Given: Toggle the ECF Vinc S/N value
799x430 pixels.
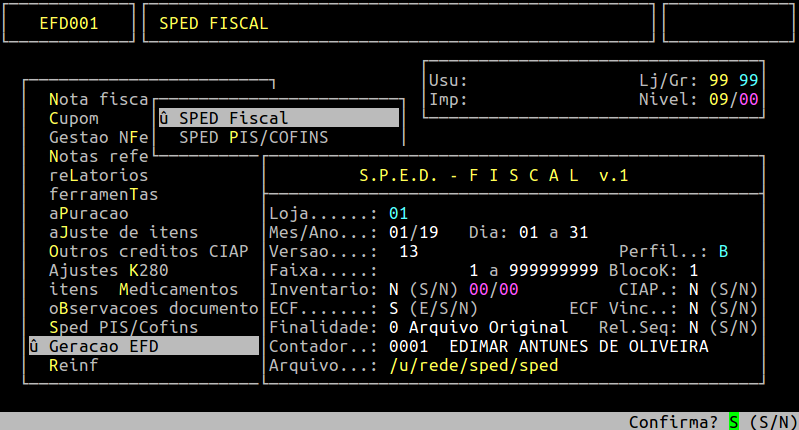Looking at the screenshot, I should coord(693,309).
